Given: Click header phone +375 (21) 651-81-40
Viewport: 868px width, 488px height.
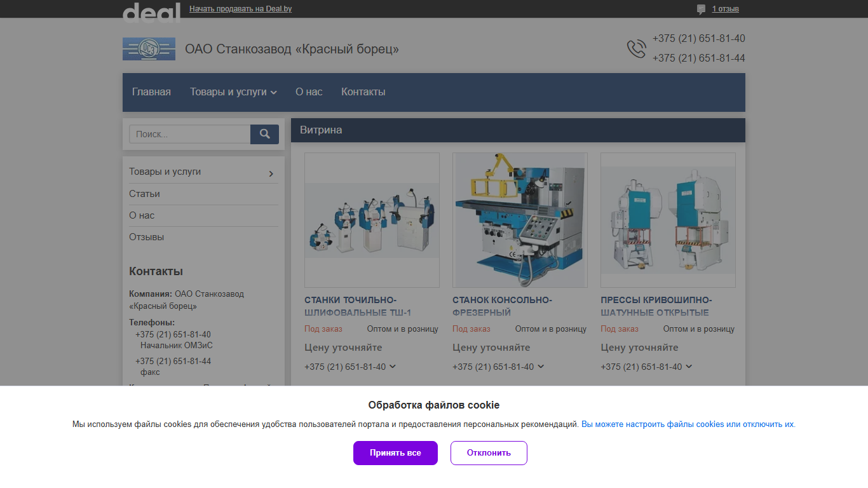Looking at the screenshot, I should pos(699,39).
